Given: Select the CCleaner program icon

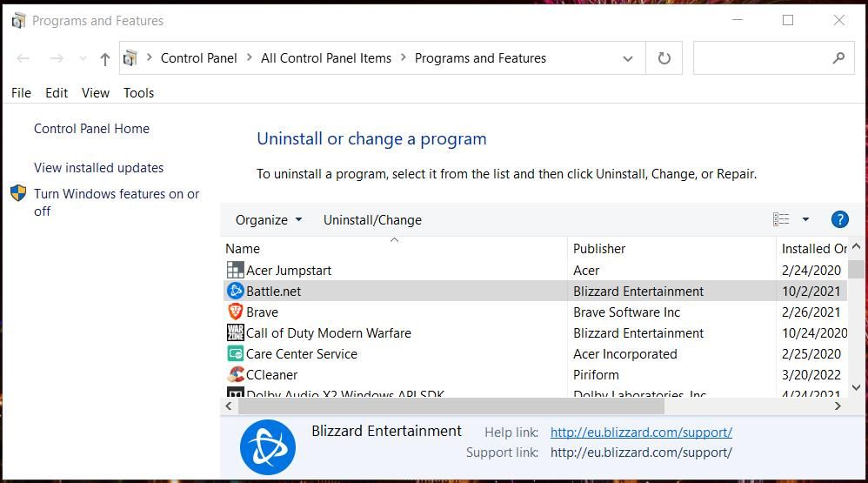Looking at the screenshot, I should (x=235, y=374).
